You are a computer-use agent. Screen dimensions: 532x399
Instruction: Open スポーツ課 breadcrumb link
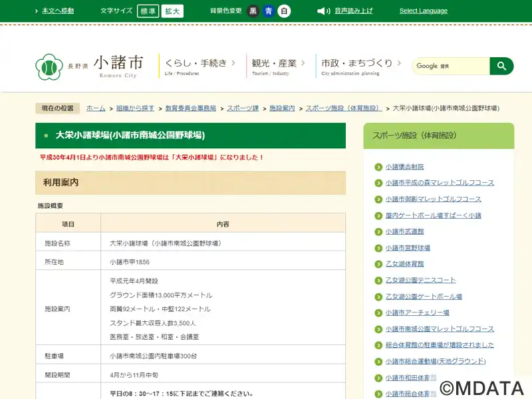coord(243,108)
